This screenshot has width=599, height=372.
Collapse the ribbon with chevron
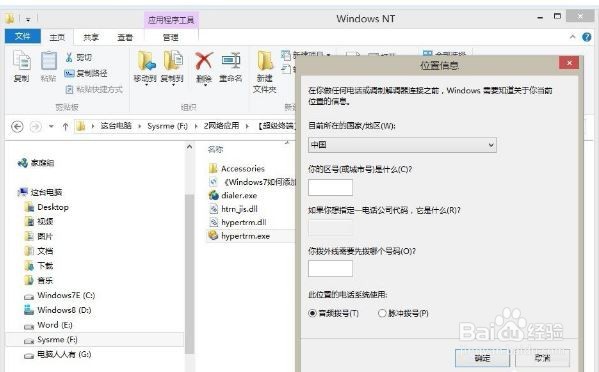[572, 37]
